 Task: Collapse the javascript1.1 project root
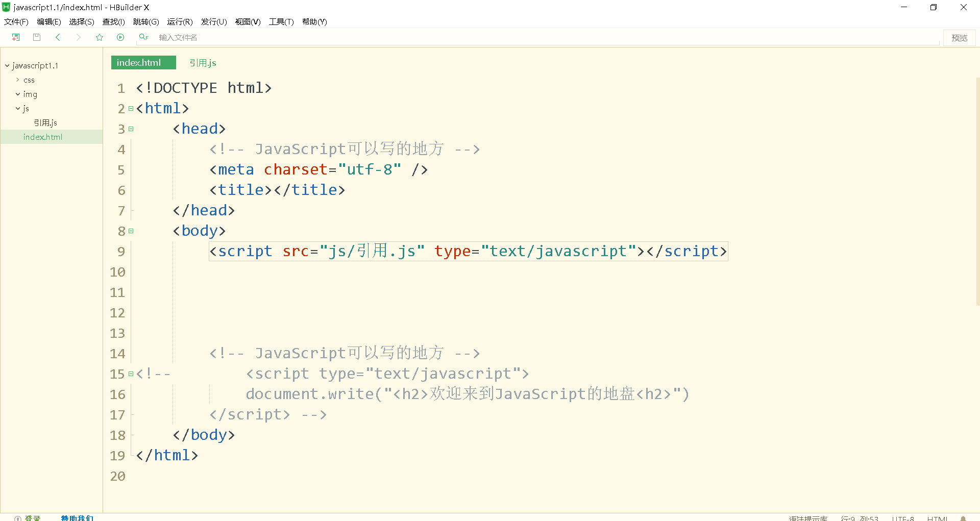pyautogui.click(x=7, y=65)
